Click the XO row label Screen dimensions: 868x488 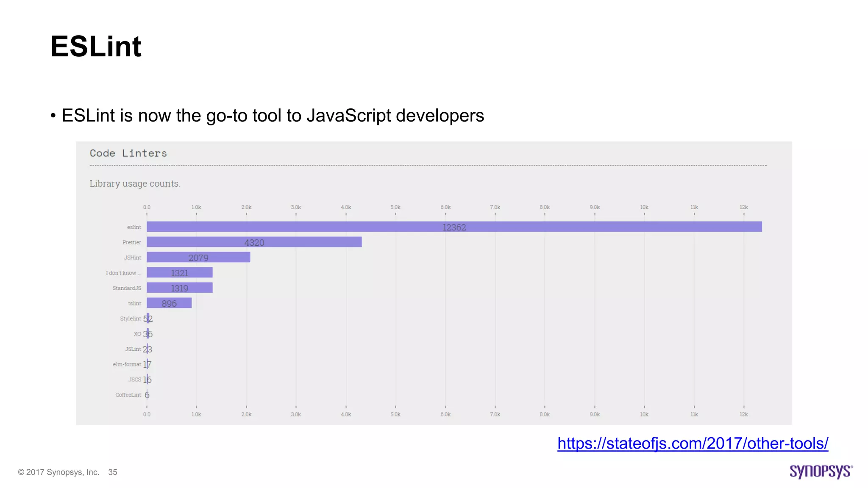tap(137, 334)
